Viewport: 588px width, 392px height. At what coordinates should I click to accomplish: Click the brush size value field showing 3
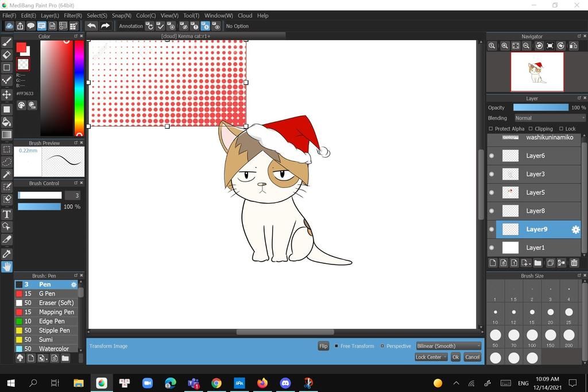click(x=72, y=195)
